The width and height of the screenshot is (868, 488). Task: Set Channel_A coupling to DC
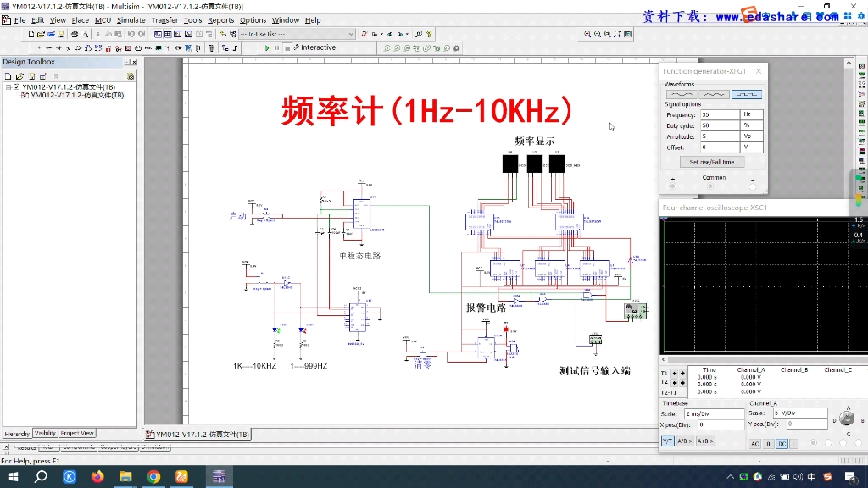[782, 444]
